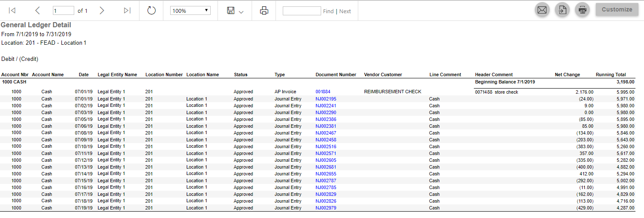Screen dimensions: 644x218
Task: Click the save/export disk icon
Action: [x=231, y=11]
